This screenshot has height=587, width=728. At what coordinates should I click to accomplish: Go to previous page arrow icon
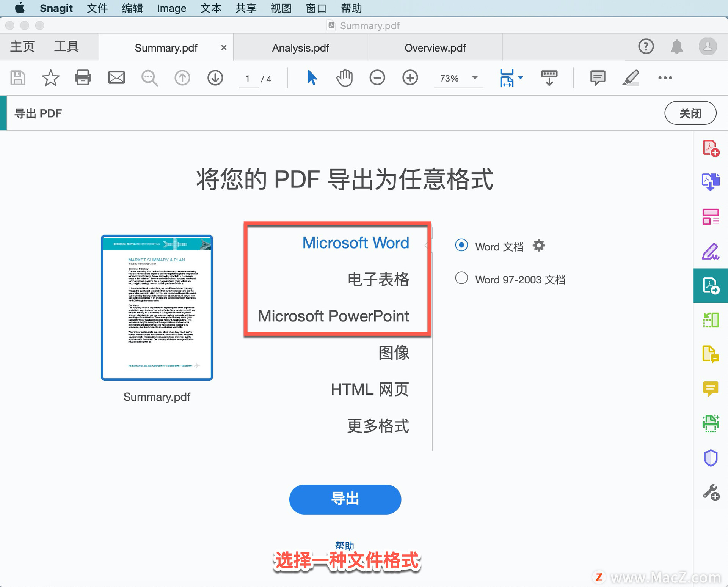(x=182, y=78)
